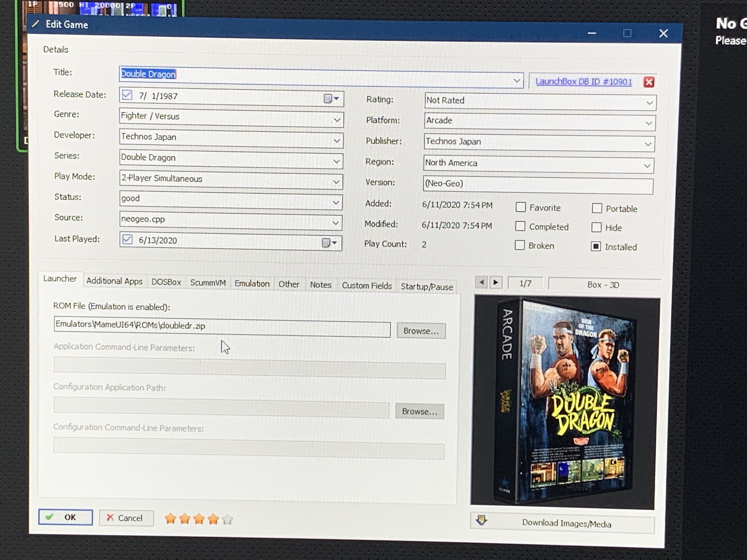Set rating to five stars
The width and height of the screenshot is (747, 560).
point(227,519)
